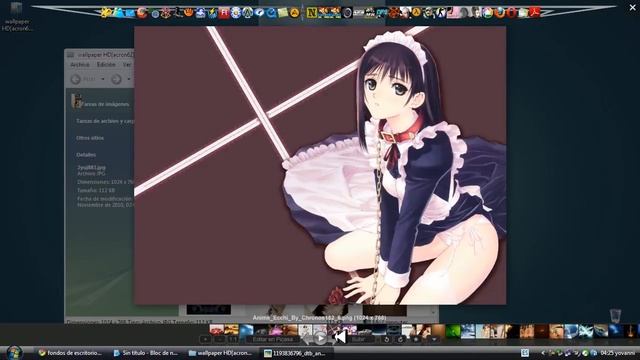Rotate image clockwise
Screen dimensions: 640x360
point(400,339)
